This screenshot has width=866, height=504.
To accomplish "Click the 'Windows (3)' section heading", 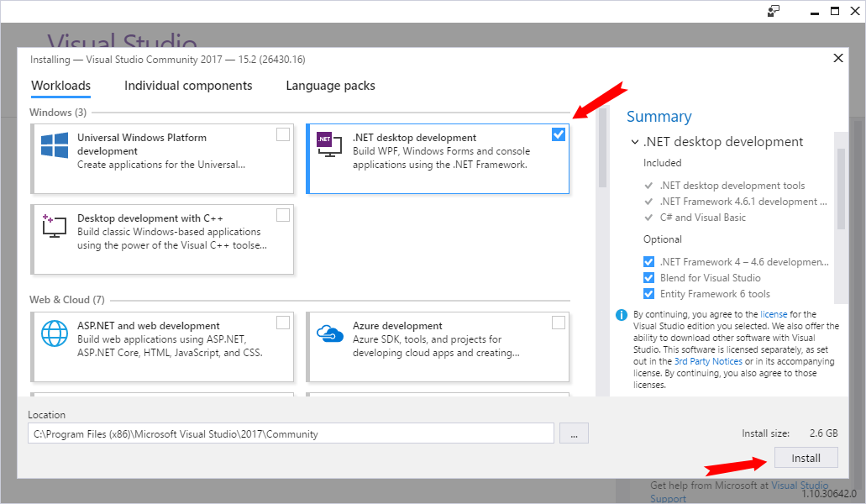I will pyautogui.click(x=58, y=112).
